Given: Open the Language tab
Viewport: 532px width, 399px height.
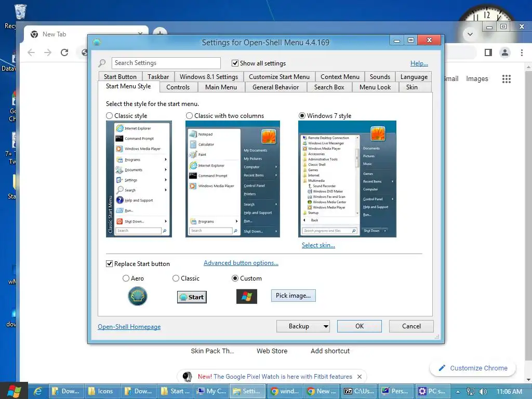Looking at the screenshot, I should pyautogui.click(x=414, y=77).
